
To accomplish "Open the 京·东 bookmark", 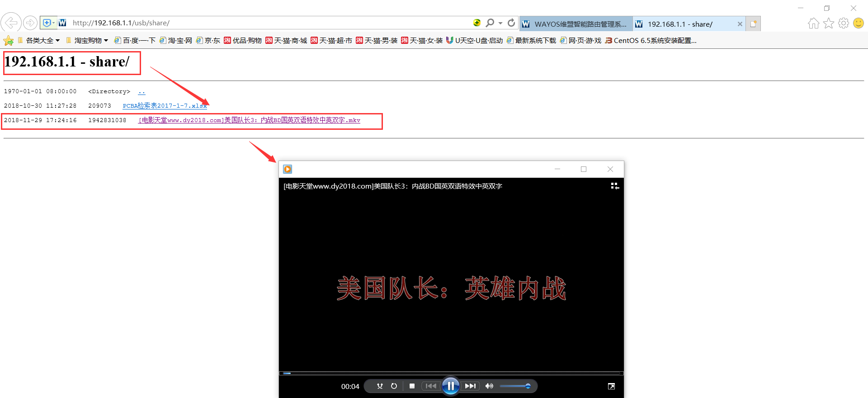I will tap(208, 41).
